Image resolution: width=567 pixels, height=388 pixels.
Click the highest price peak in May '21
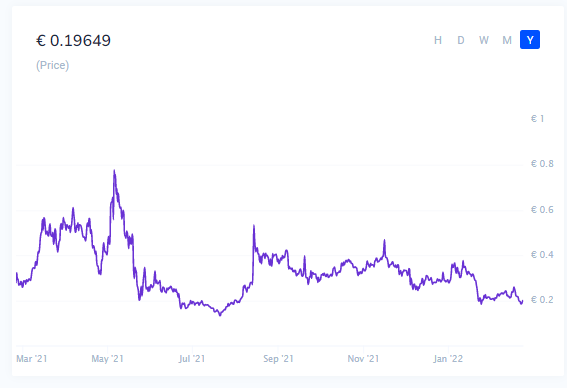click(114, 170)
